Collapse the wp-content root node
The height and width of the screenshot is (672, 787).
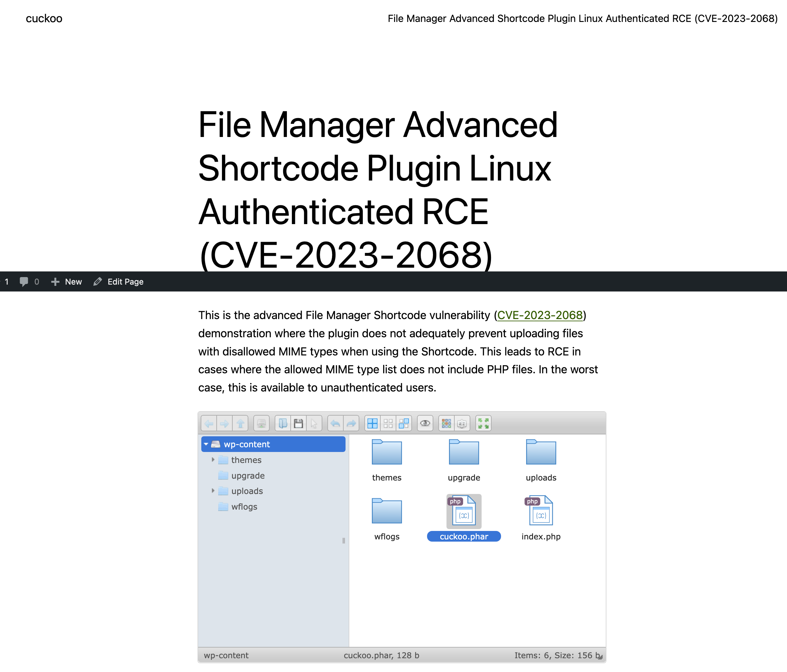coord(206,444)
